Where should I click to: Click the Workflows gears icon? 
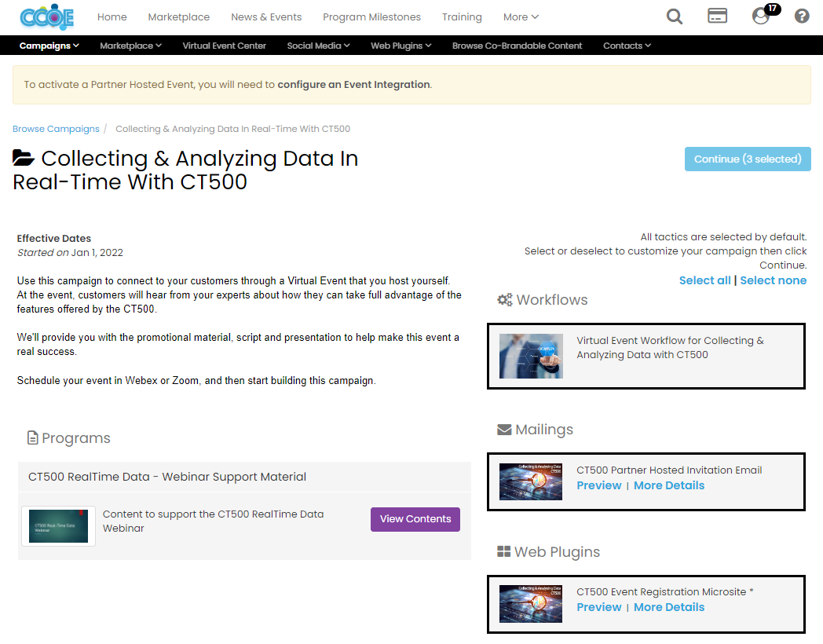coord(505,300)
